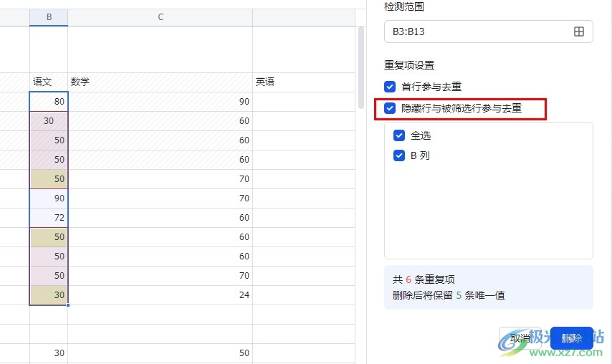Uncheck the 全选 checkbox
The height and width of the screenshot is (364, 612).
pyautogui.click(x=399, y=135)
